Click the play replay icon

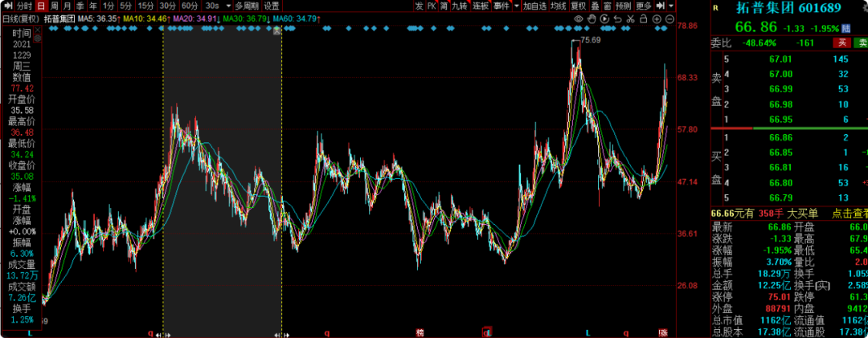pos(604,17)
